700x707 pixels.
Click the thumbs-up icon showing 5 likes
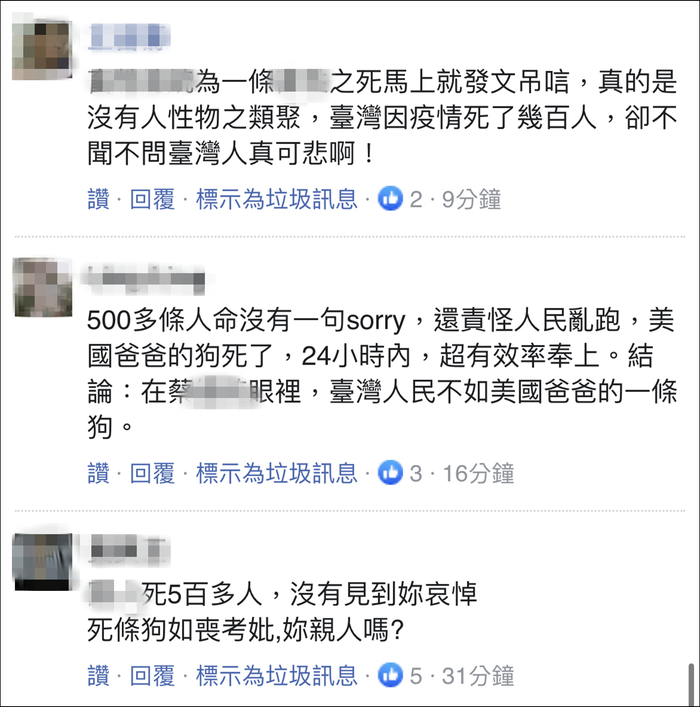tap(390, 675)
